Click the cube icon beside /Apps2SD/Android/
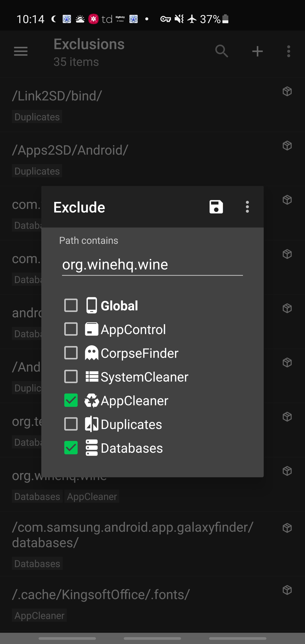The image size is (305, 644). (287, 146)
